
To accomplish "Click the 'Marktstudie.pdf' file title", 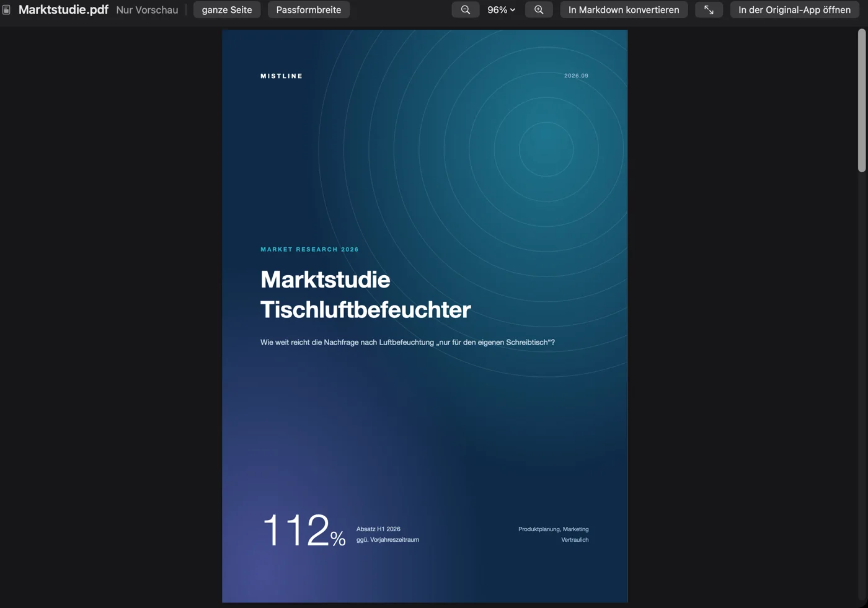I will pos(63,10).
